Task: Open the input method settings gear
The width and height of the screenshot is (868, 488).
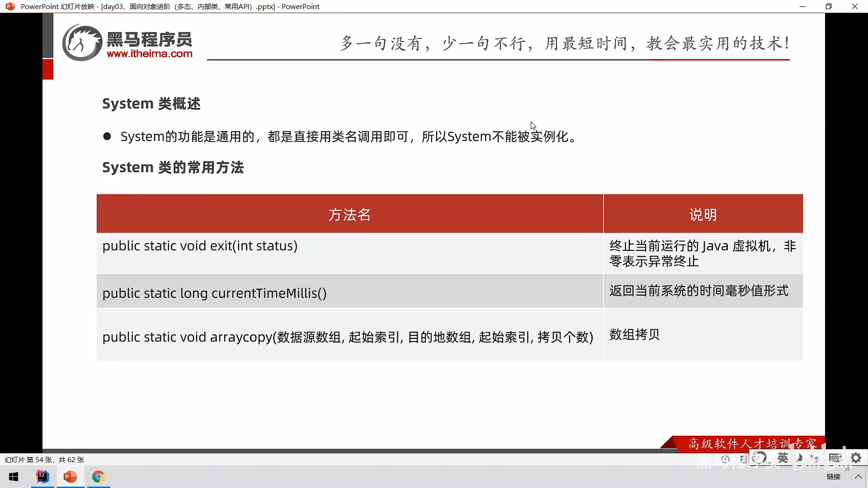Action: pos(856,458)
